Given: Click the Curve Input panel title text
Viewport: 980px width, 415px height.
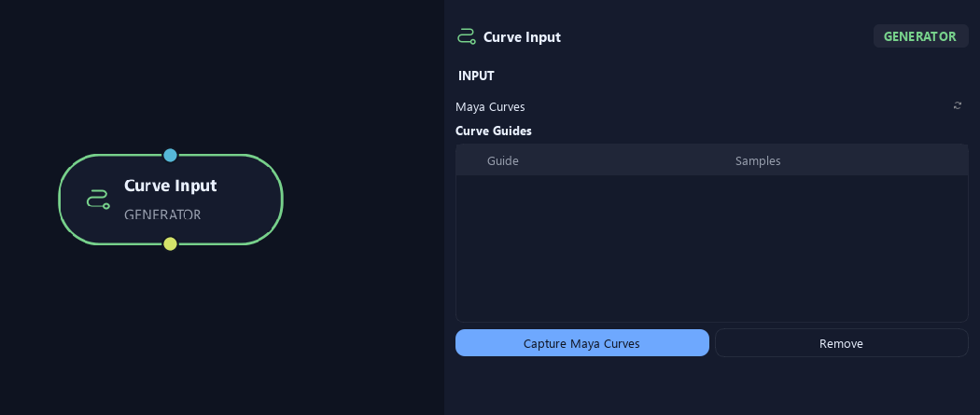Looking at the screenshot, I should click(x=522, y=36).
